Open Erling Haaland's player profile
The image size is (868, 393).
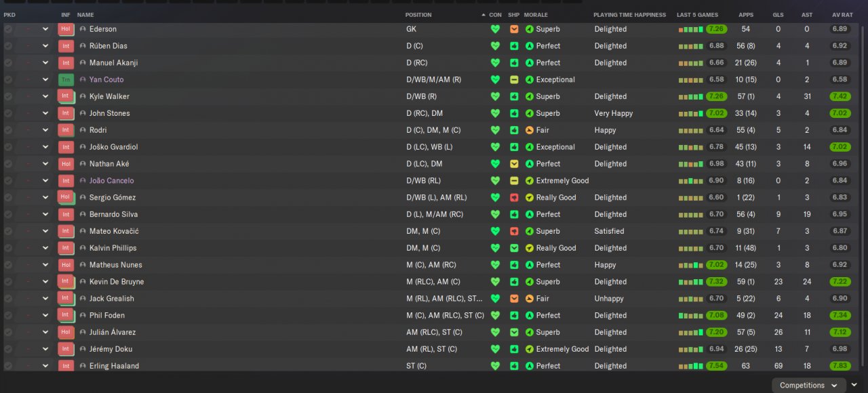[114, 366]
